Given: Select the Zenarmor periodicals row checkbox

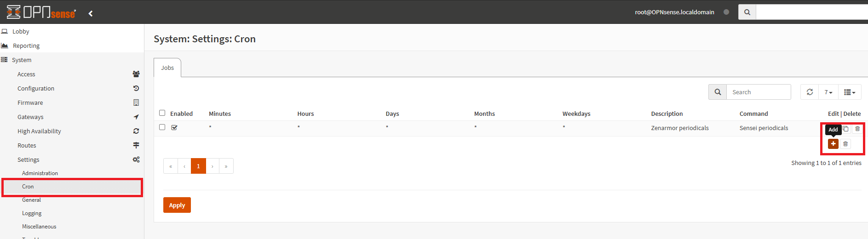Looking at the screenshot, I should pos(162,127).
